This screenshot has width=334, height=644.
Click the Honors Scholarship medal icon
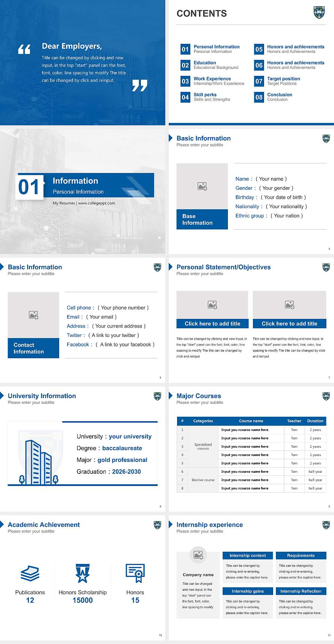[83, 573]
